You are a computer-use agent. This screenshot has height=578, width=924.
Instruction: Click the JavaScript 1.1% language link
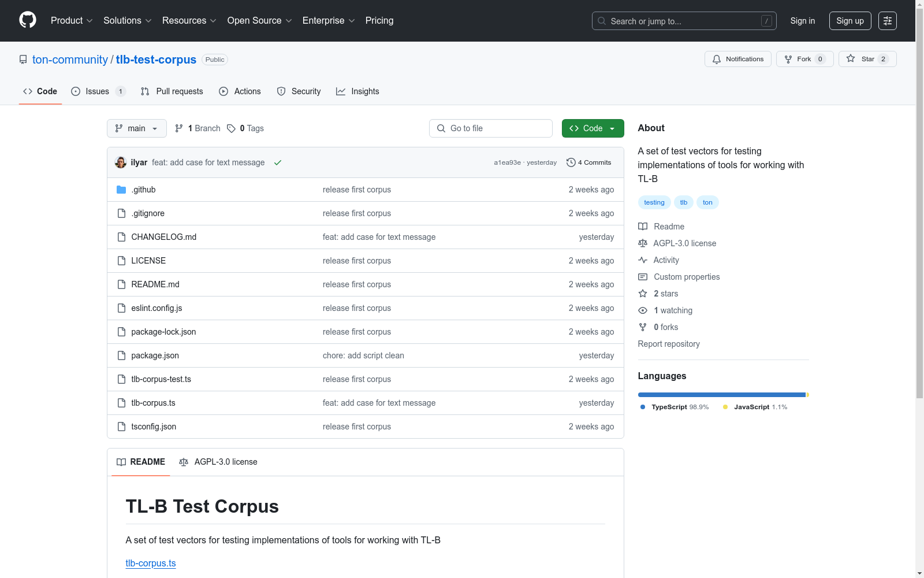[755, 407]
